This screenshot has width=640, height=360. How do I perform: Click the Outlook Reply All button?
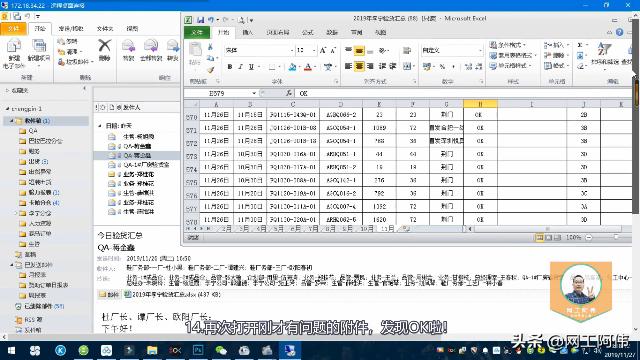pos(151,50)
